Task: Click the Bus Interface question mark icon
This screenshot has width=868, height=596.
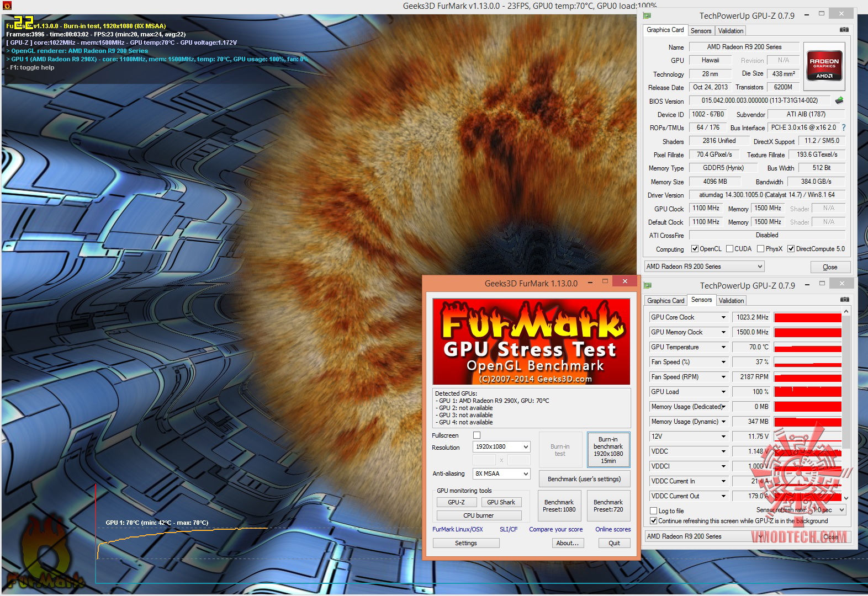Action: [x=844, y=127]
